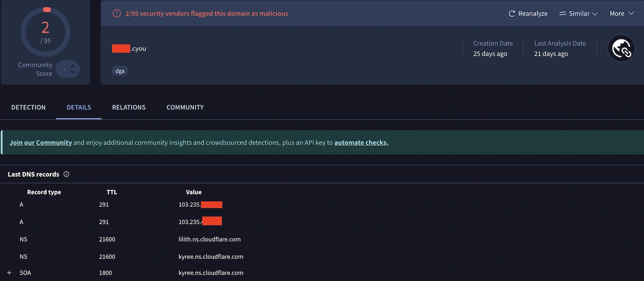Switch to the Relations tab
Screen dimensions: 644x281
pyautogui.click(x=129, y=107)
